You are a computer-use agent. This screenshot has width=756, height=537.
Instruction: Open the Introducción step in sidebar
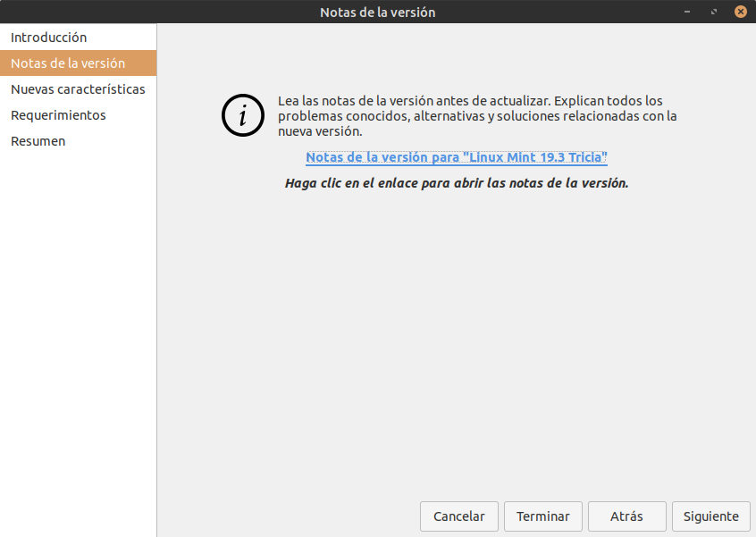78,38
